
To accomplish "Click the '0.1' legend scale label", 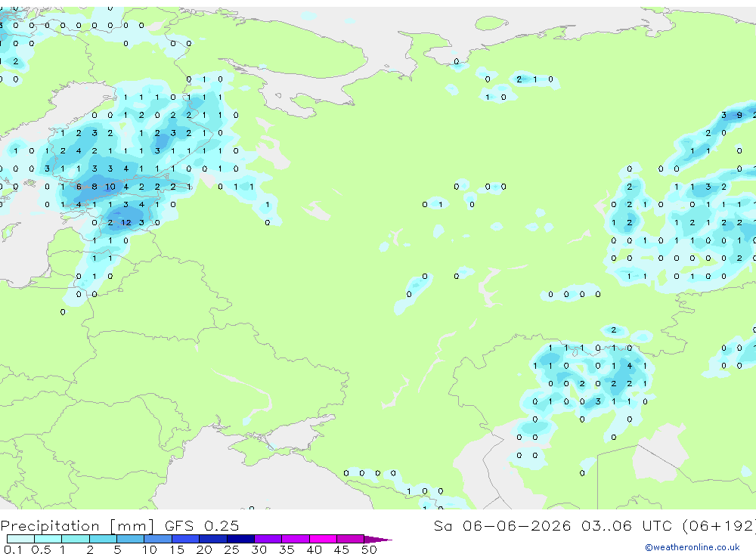I will (13, 549).
